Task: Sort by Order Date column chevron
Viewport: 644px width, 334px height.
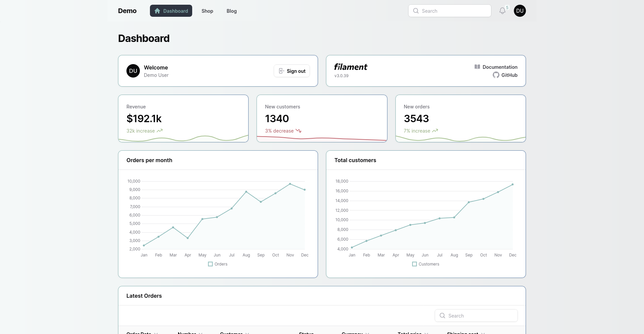Action: point(156,333)
